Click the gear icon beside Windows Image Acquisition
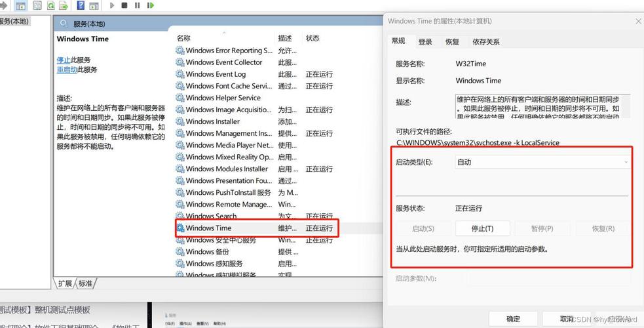 click(180, 110)
